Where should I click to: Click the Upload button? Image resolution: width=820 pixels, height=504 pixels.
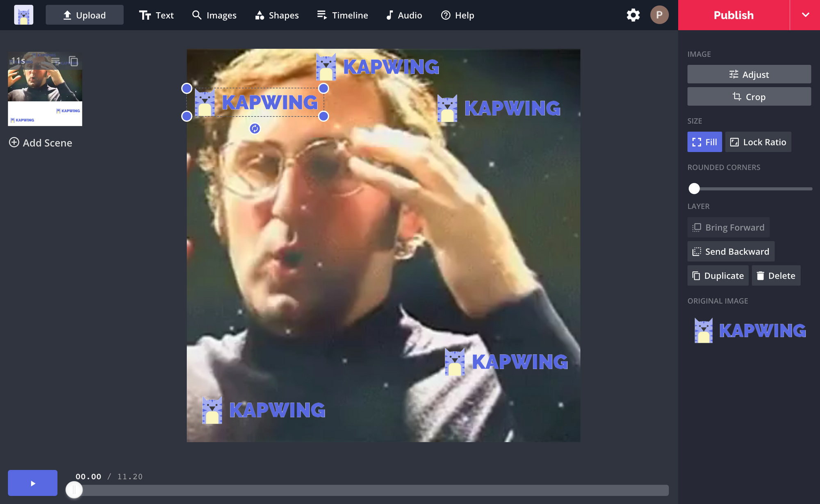click(84, 15)
